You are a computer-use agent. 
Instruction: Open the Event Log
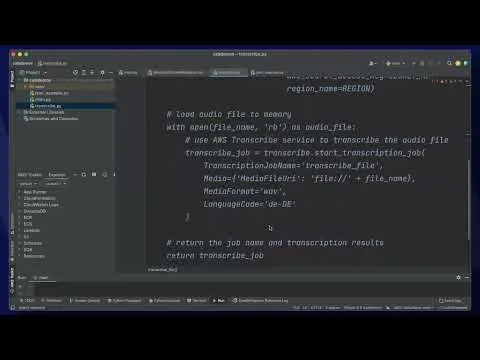[x=450, y=300]
